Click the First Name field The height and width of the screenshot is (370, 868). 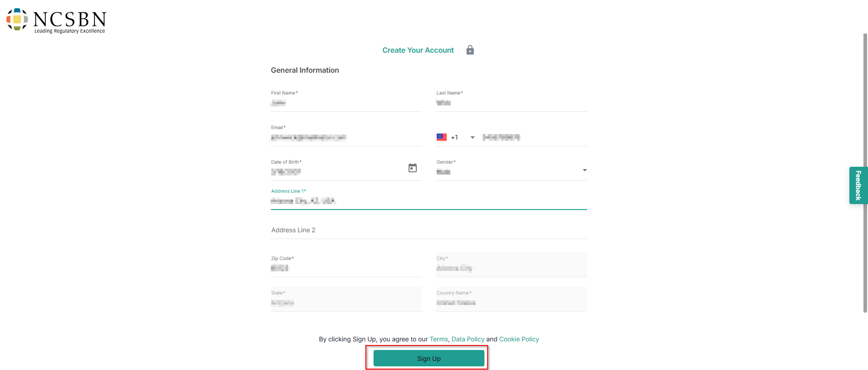click(345, 103)
